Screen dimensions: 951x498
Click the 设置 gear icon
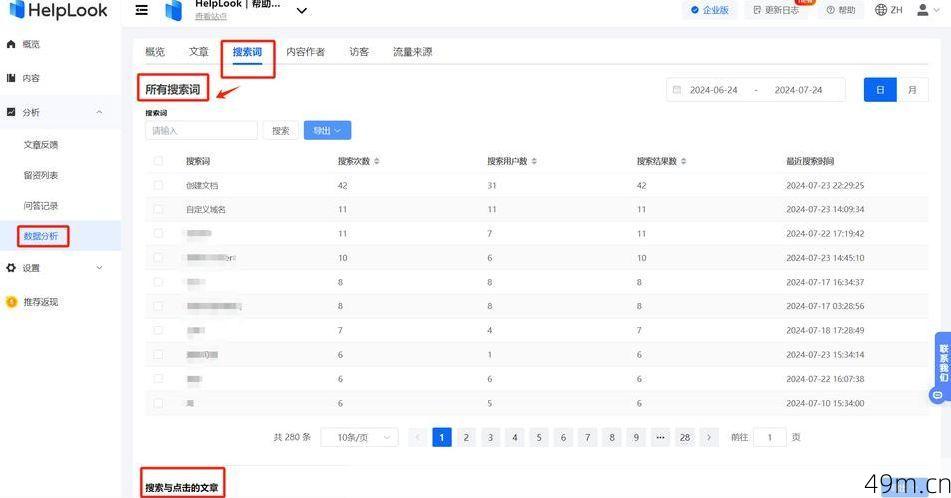(11, 268)
